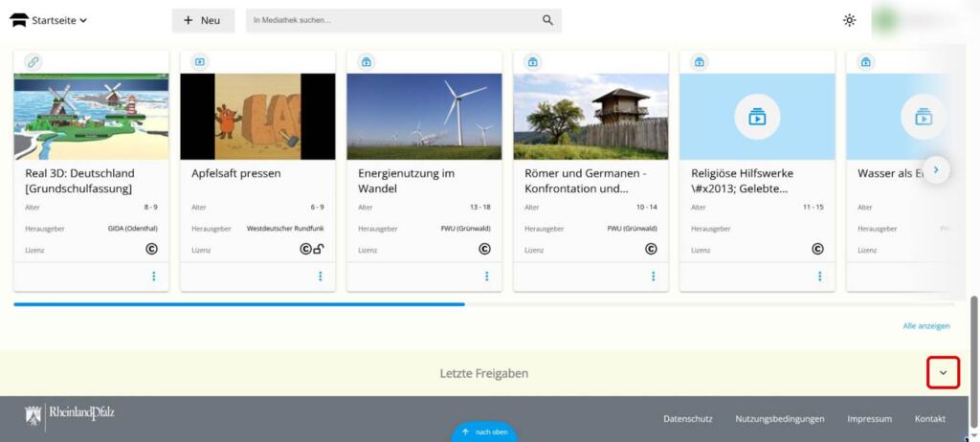Viewport: 980px width, 442px height.
Task: Click media type icon on Wasser card
Action: [866, 62]
